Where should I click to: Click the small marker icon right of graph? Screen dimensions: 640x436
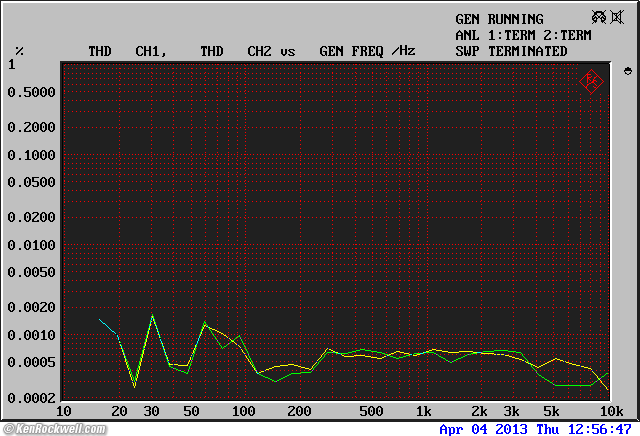click(627, 72)
